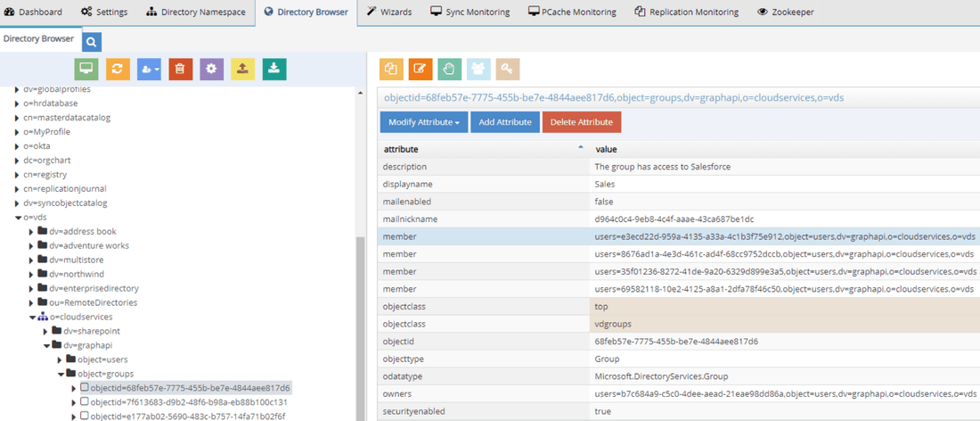Tick checkbox for objectid=7f613683-d9b2-48f6 entry
The image size is (980, 421).
click(85, 401)
